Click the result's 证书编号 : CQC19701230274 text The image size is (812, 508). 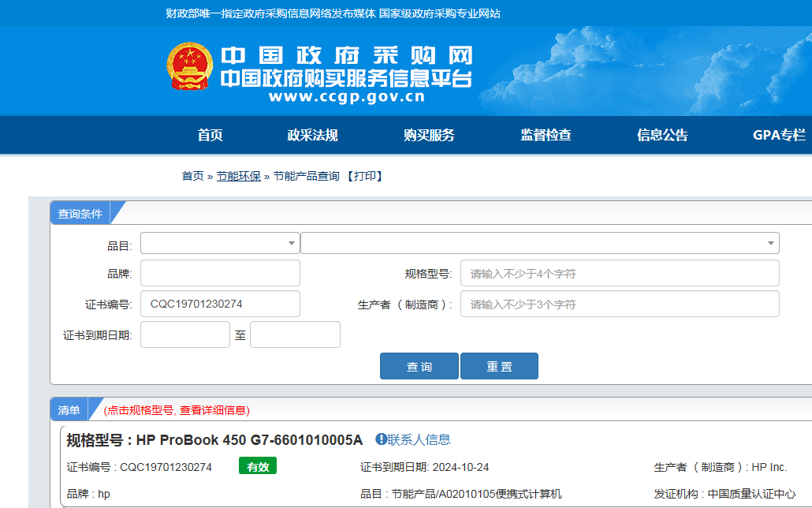point(140,467)
